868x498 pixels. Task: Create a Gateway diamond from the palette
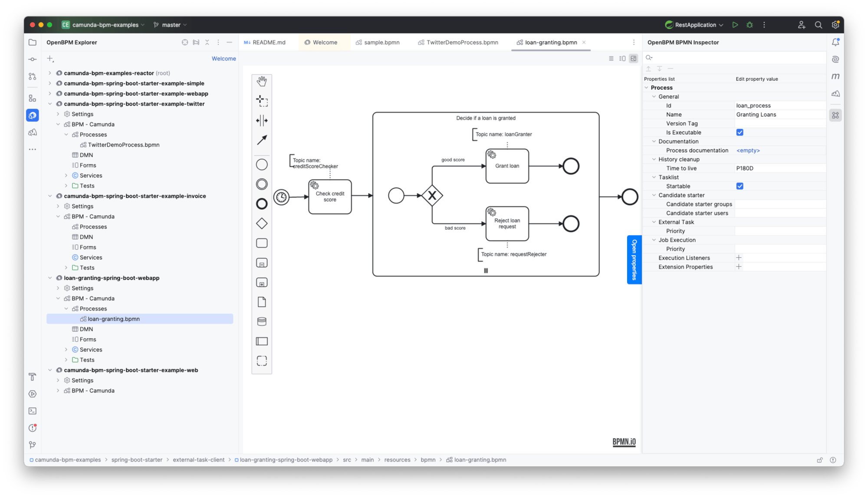coord(262,223)
